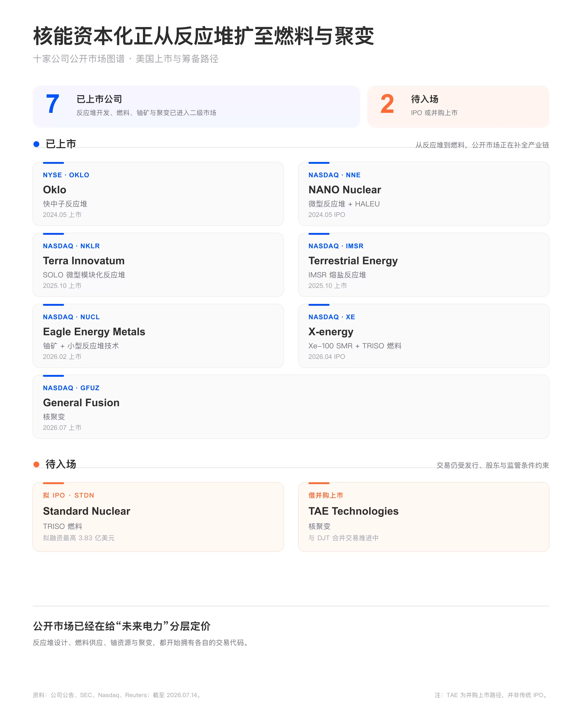Click 核聚变 on TAE Technologies card
This screenshot has height=728, width=582.
tap(320, 526)
